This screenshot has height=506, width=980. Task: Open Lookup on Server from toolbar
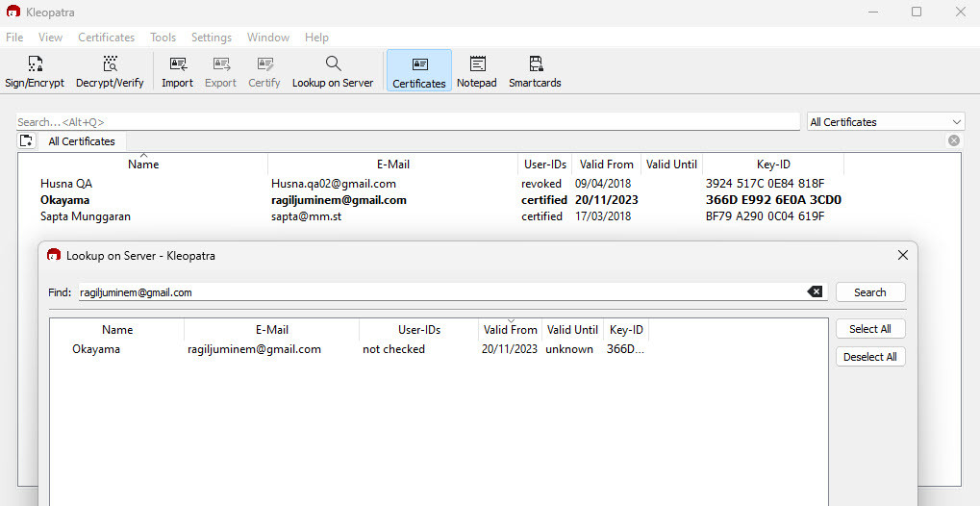point(333,70)
